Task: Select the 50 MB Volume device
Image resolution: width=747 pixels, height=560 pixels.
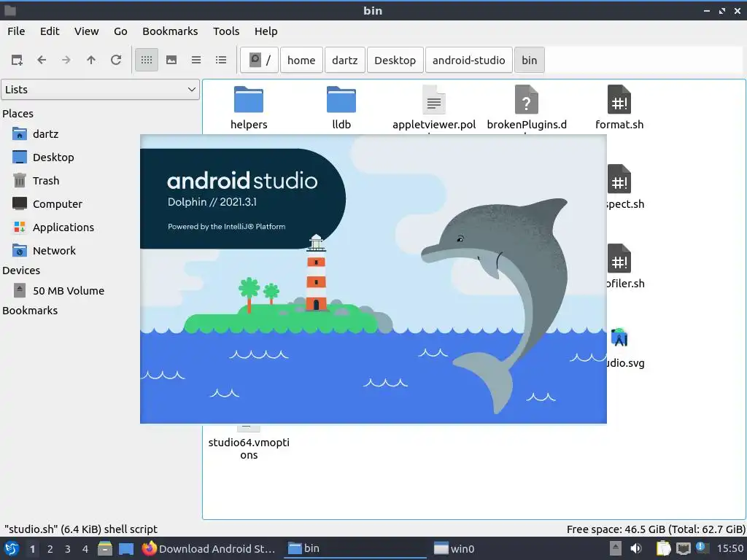Action: point(68,291)
